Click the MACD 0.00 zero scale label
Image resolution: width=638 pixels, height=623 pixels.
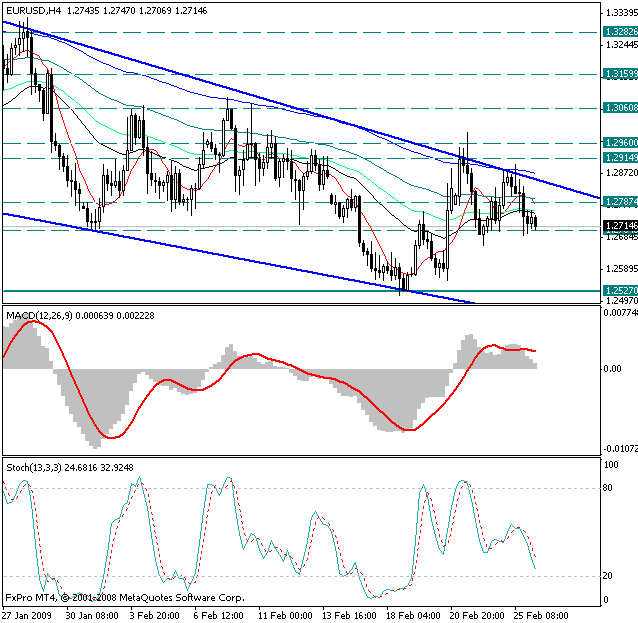pyautogui.click(x=611, y=369)
